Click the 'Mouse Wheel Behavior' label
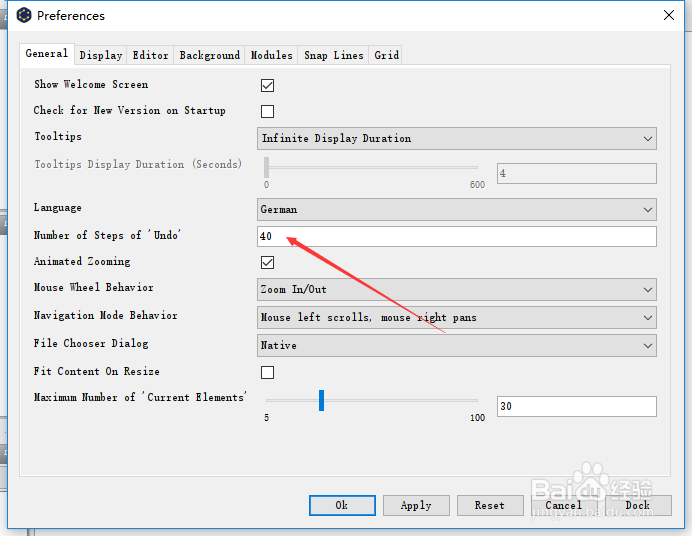692x536 pixels. click(x=94, y=288)
